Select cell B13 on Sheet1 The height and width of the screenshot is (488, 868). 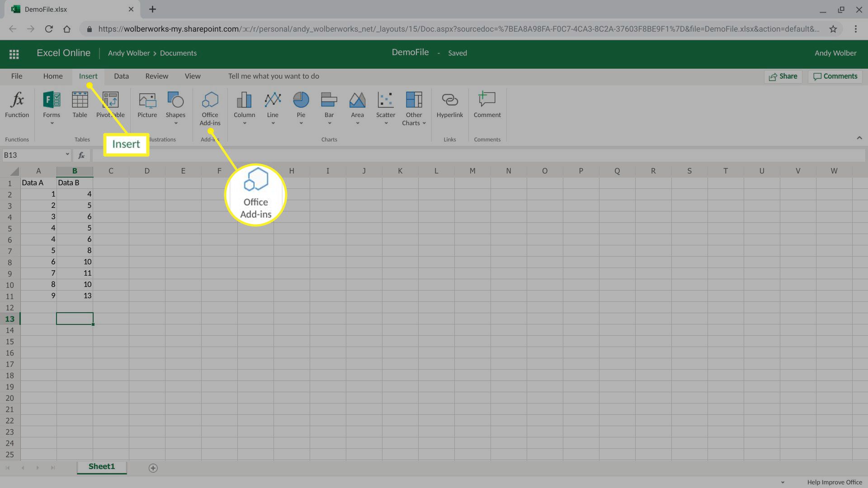click(x=75, y=319)
